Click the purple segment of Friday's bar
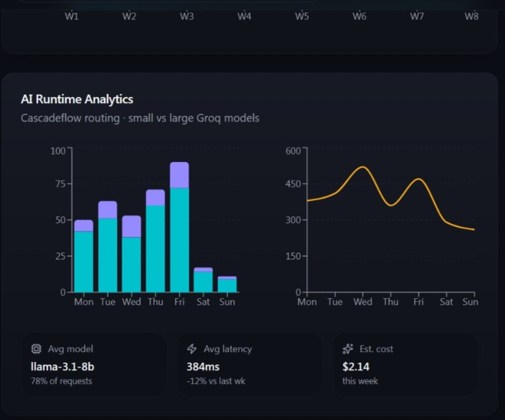This screenshot has width=505, height=420. (179, 175)
